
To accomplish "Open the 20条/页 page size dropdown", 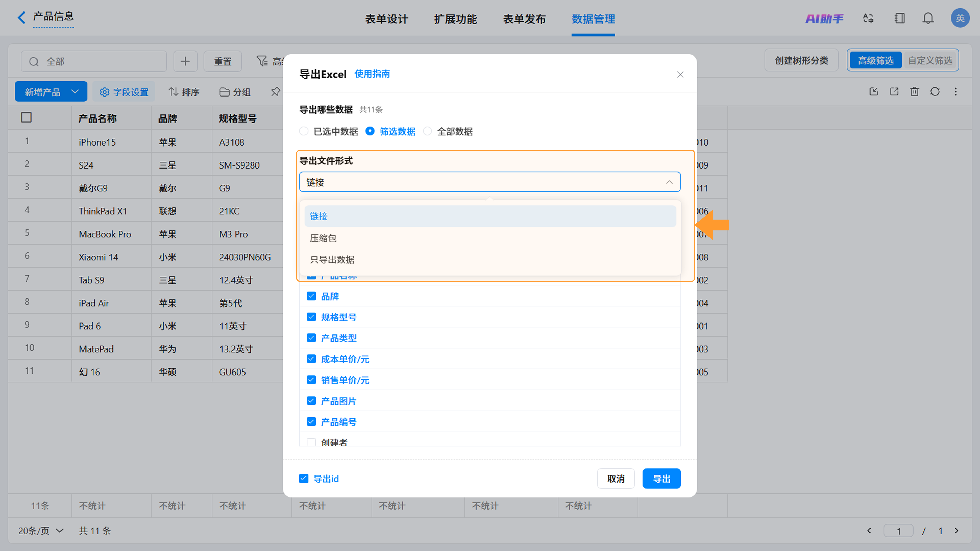I will (x=41, y=531).
